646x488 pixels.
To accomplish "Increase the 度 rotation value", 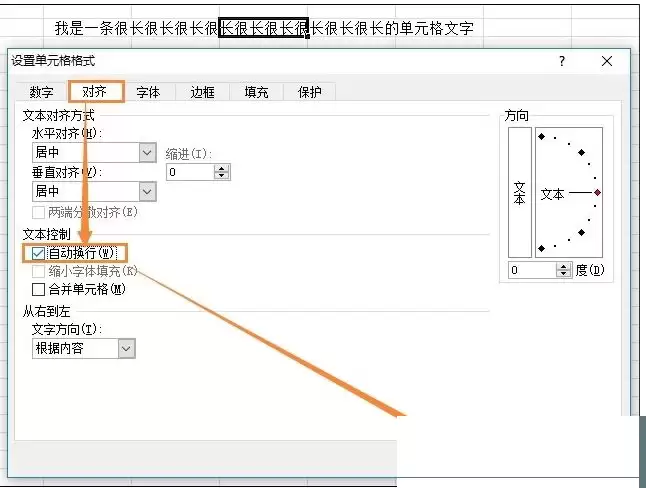I will point(564,266).
